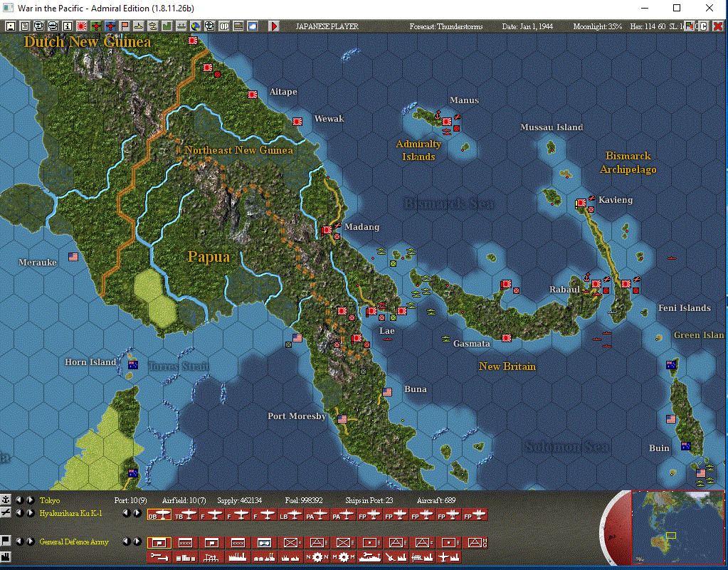Select the US flag at Merauke

(x=73, y=257)
